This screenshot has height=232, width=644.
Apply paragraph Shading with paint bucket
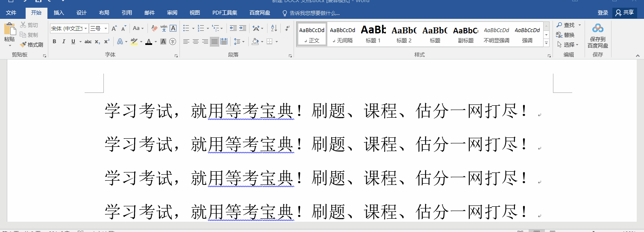click(255, 42)
